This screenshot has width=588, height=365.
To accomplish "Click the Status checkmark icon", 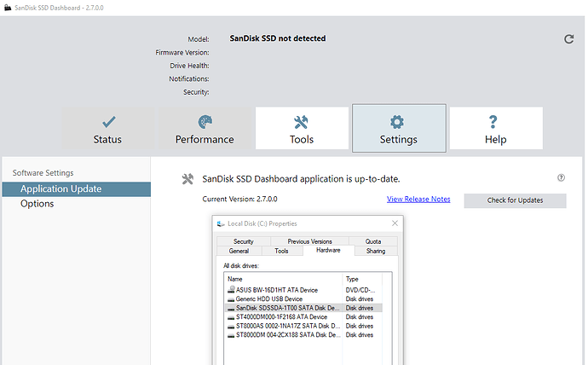I will [x=109, y=122].
